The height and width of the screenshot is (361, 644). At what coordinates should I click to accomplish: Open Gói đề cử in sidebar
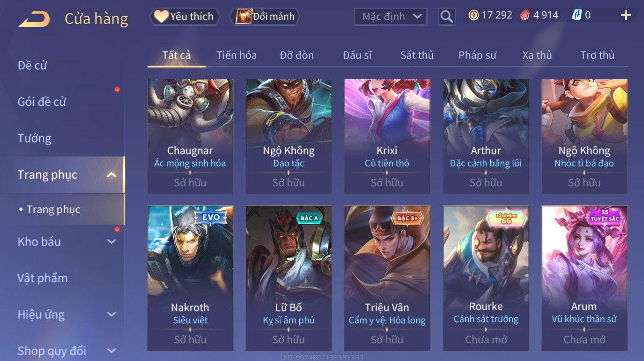pyautogui.click(x=42, y=102)
